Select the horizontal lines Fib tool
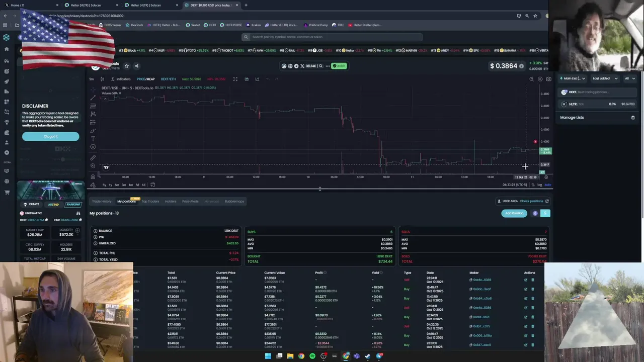This screenshot has width=644, height=362. (x=93, y=106)
